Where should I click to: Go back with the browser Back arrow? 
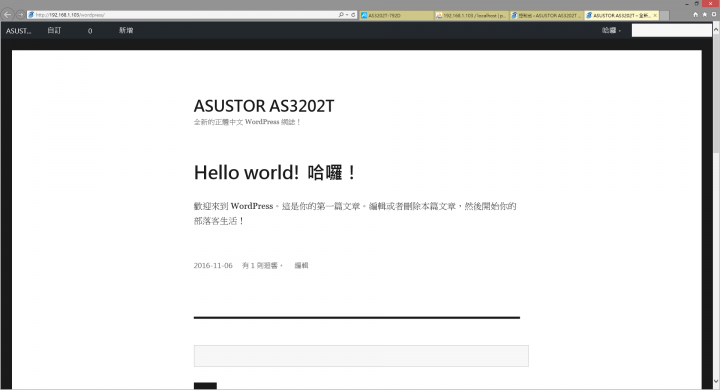pyautogui.click(x=7, y=15)
